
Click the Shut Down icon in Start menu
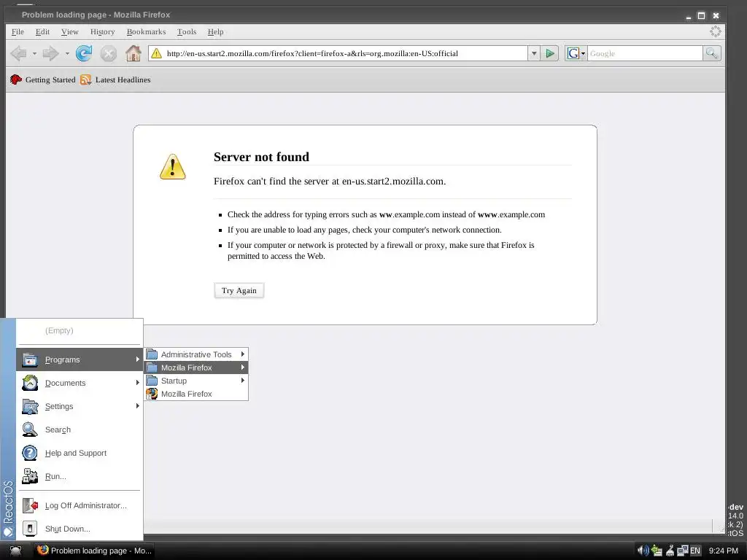[29, 529]
